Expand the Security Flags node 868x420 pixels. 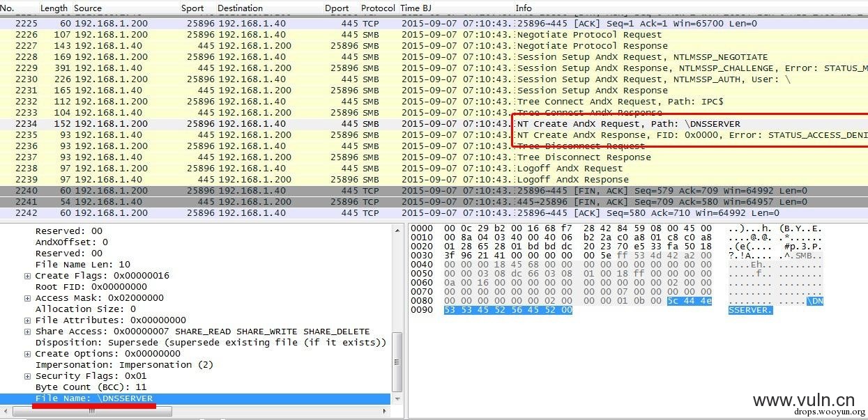click(28, 376)
